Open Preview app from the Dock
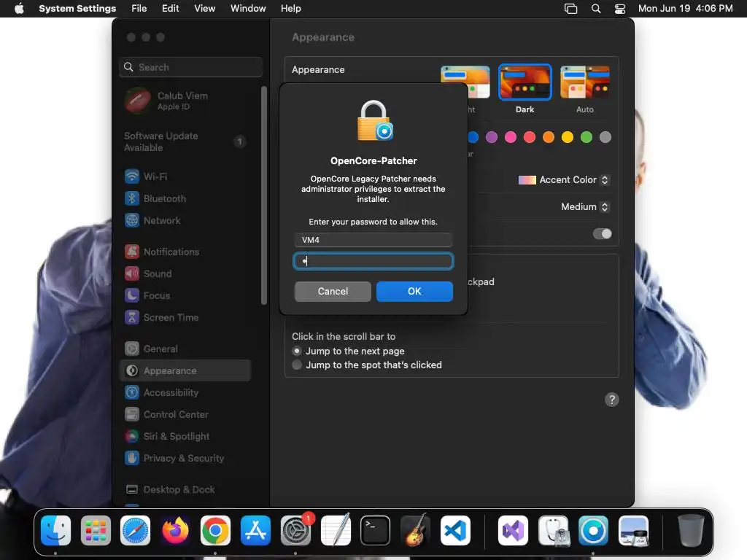Screen dimensions: 747x560 [x=633, y=530]
